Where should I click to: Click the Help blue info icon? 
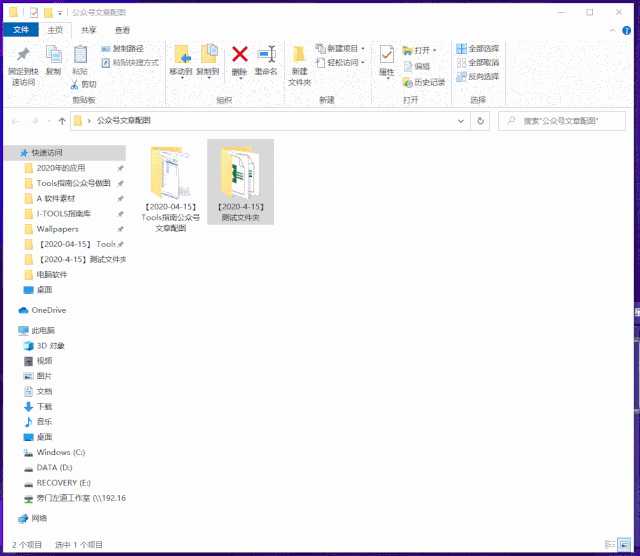pos(626,30)
